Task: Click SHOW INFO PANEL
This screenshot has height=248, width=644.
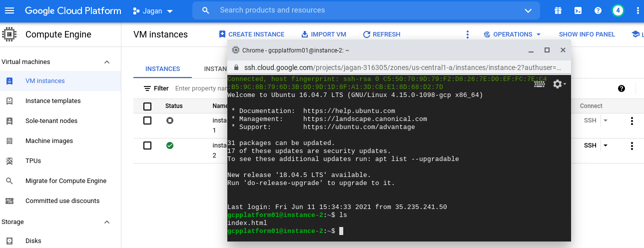Action: pyautogui.click(x=587, y=34)
